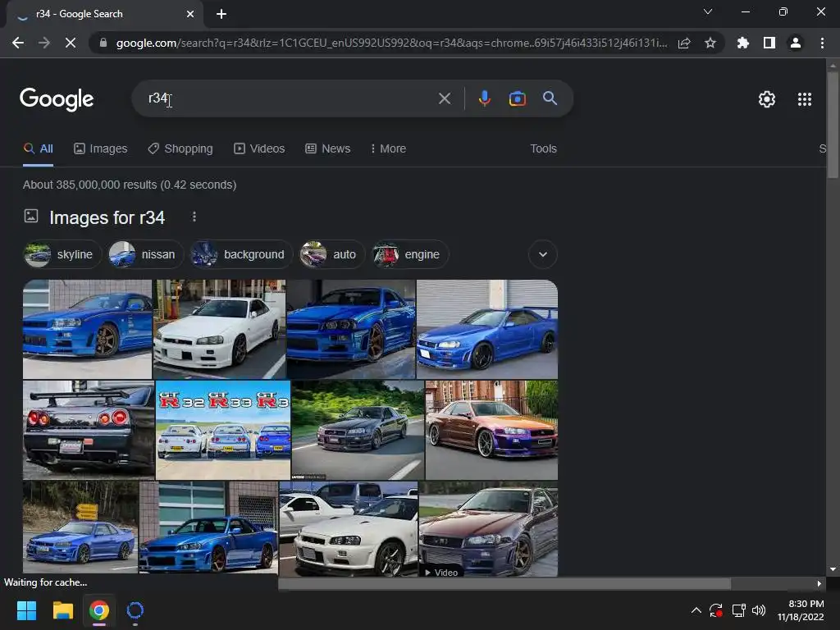Screen dimensions: 840x630
Task: Go back to the previous page
Action: [x=18, y=43]
